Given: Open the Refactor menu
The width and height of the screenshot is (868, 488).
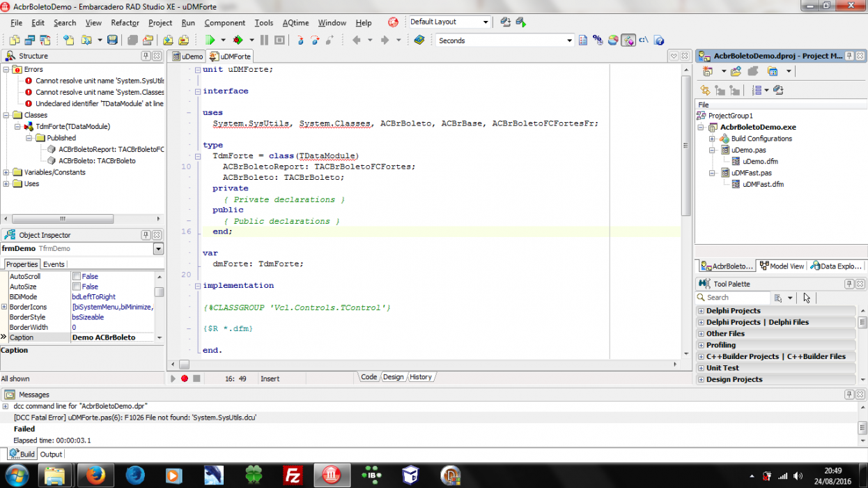Looking at the screenshot, I should (x=125, y=22).
